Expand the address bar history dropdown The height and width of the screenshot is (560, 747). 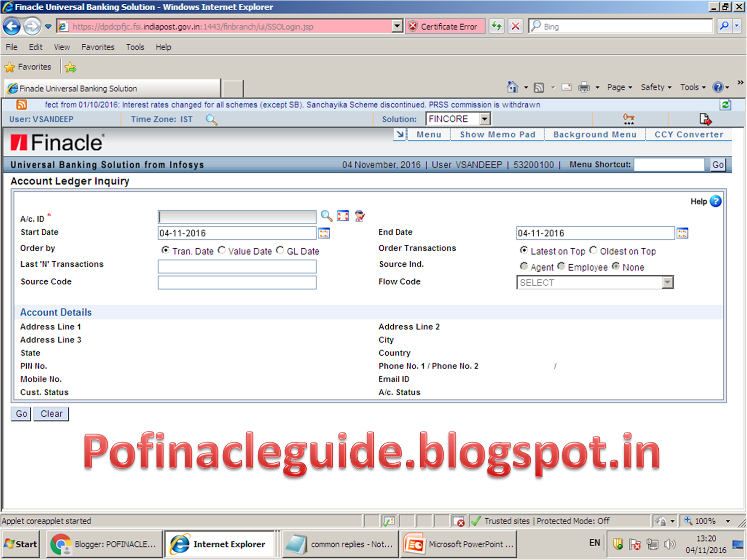(396, 27)
